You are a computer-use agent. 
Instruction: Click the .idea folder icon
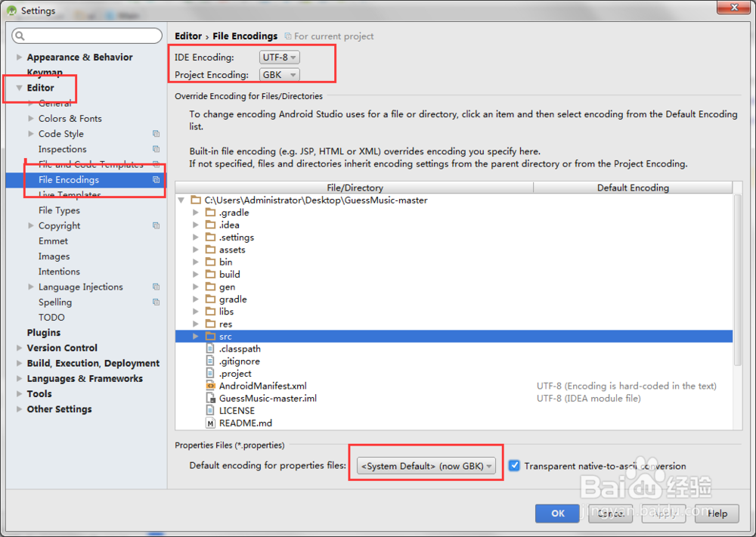[210, 225]
